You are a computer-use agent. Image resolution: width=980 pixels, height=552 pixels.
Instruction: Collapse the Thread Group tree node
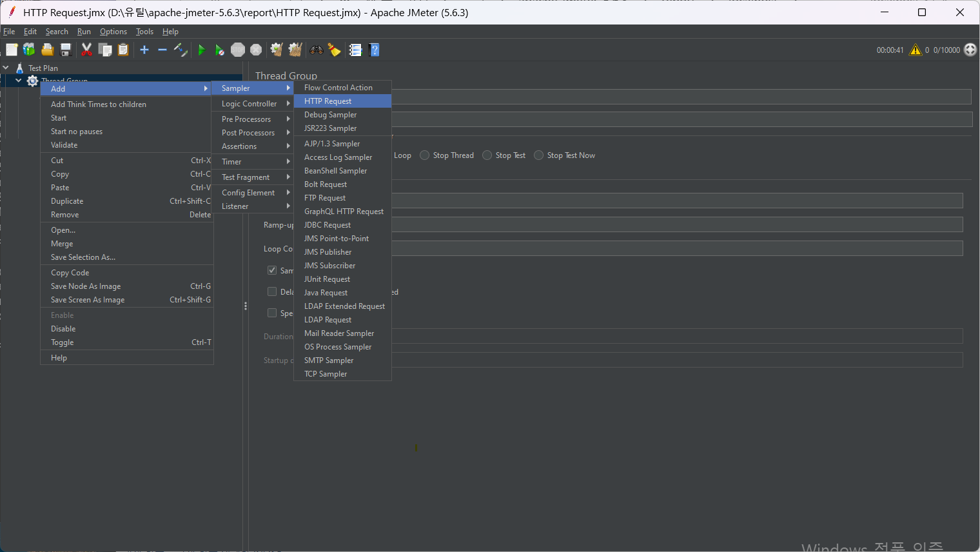point(19,81)
